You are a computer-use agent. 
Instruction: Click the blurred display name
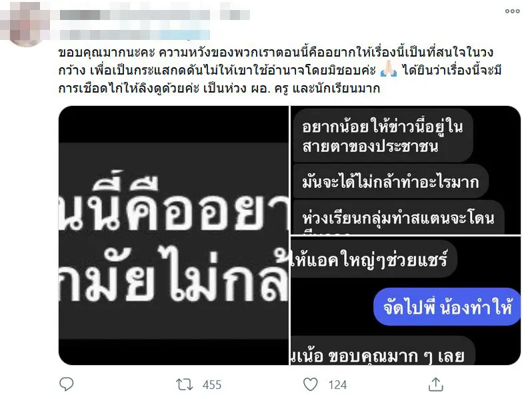point(155,15)
